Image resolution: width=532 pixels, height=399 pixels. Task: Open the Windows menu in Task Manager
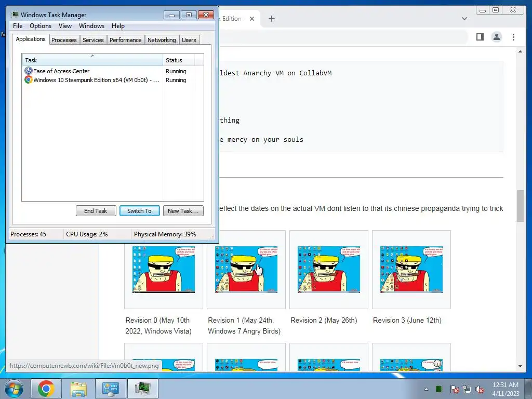point(91,26)
